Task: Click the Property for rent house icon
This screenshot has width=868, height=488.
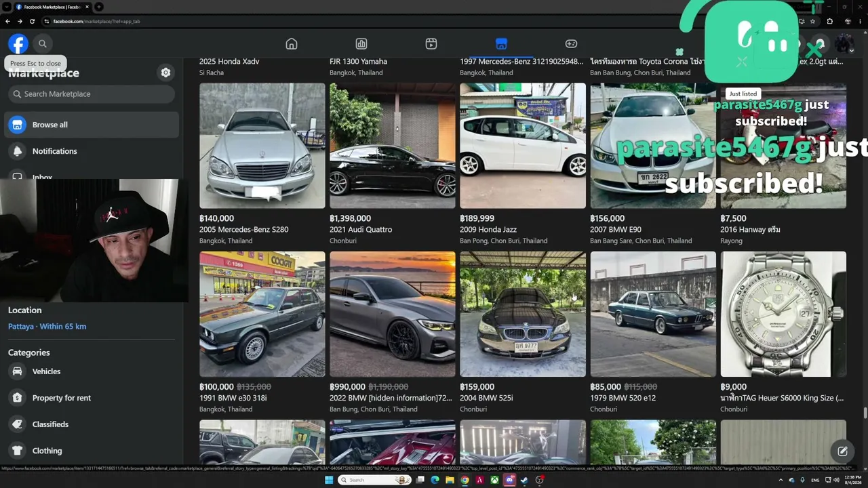Action: (x=18, y=398)
